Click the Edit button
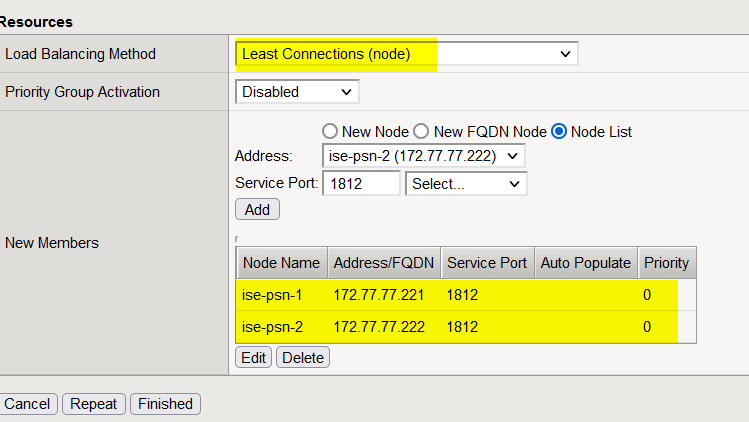The image size is (749, 422). click(x=253, y=357)
